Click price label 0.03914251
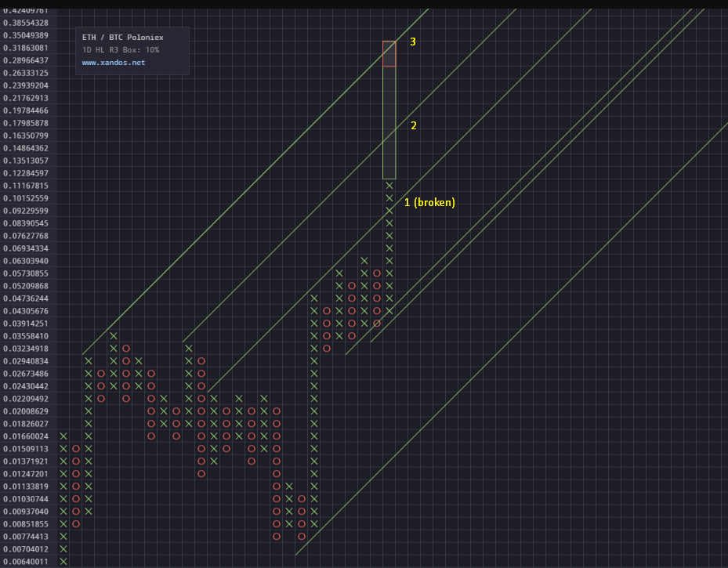The width and height of the screenshot is (728, 568). [x=26, y=324]
